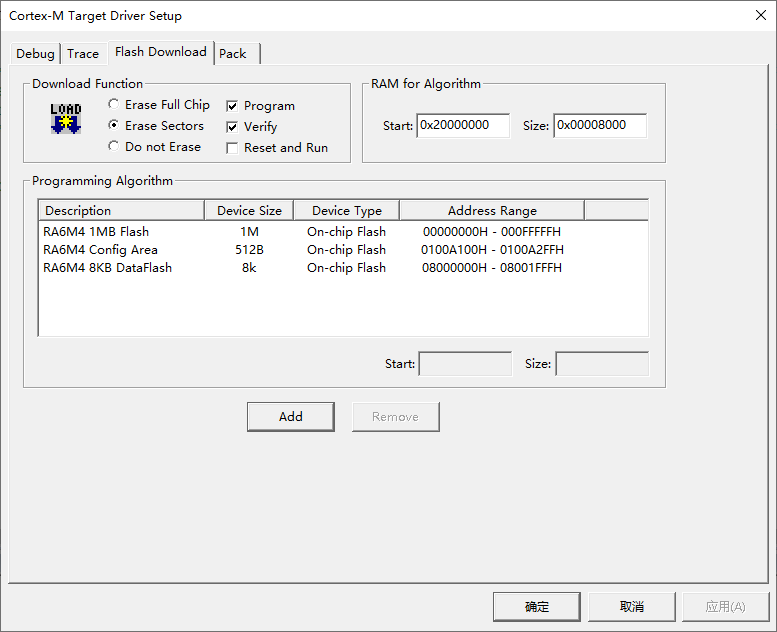Click the LOAD flash download icon
This screenshot has width=777, height=632.
pyautogui.click(x=65, y=118)
